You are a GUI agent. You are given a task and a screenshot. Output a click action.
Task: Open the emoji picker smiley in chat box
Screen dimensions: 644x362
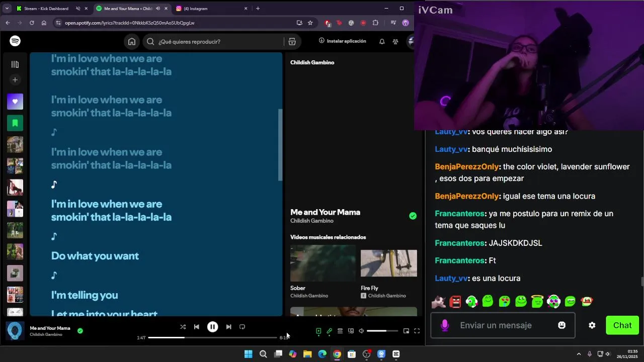[562, 325]
